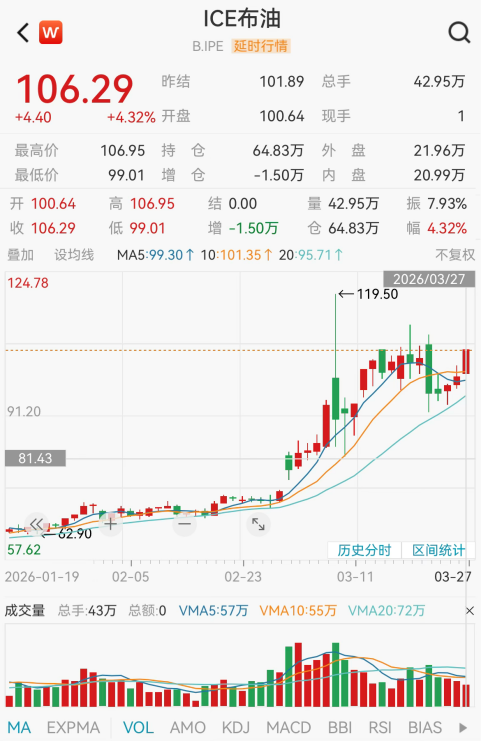Screen dimensions: 481x741
Task: Toggle the VOL sub-chart indicator
Action: pyautogui.click(x=138, y=727)
